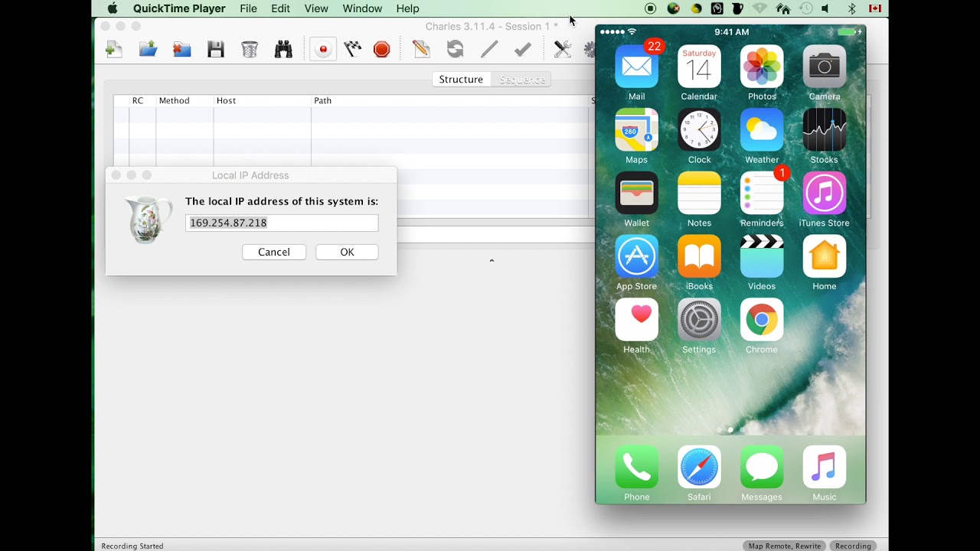The height and width of the screenshot is (551, 980).
Task: Open the Chrome app on iPhone
Action: click(x=762, y=319)
